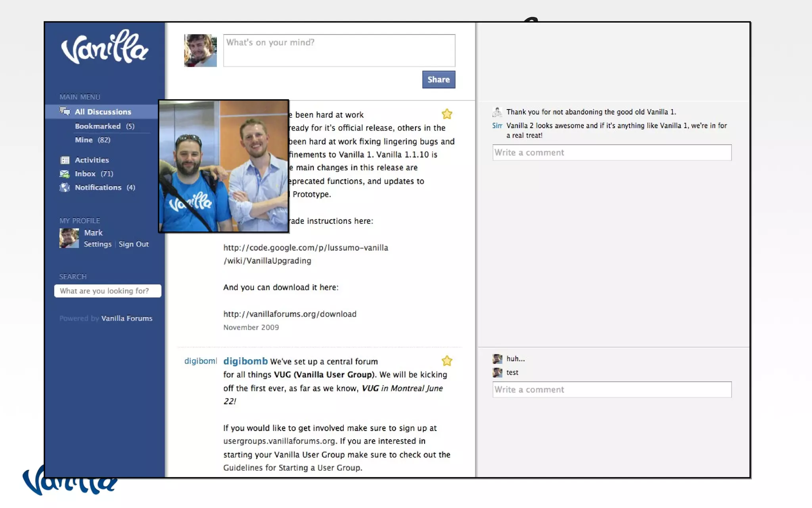Click the commenter avatar next to 'huh...'
The width and height of the screenshot is (812, 508).
[497, 359]
